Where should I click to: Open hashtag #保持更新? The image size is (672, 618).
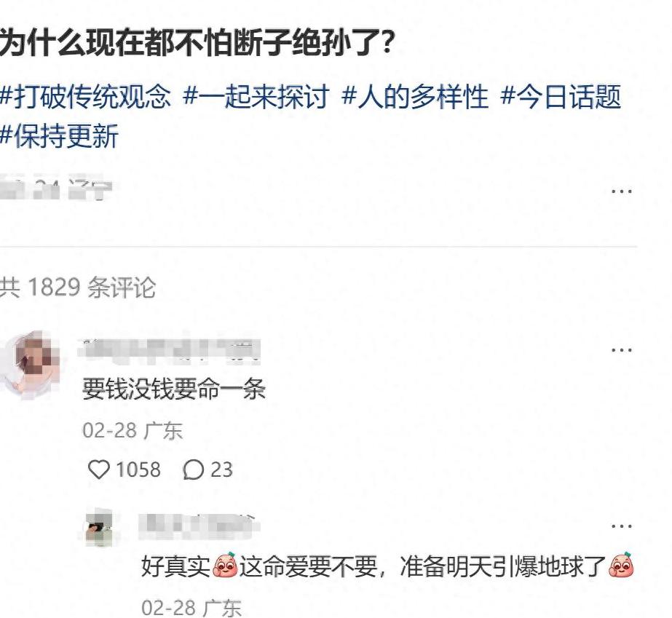click(x=59, y=135)
